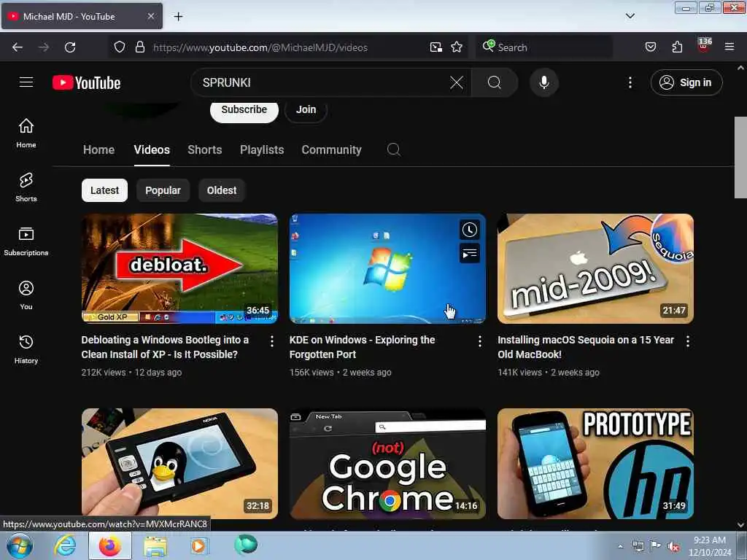Bookmark this page with star icon
This screenshot has height=560, width=747.
(457, 47)
